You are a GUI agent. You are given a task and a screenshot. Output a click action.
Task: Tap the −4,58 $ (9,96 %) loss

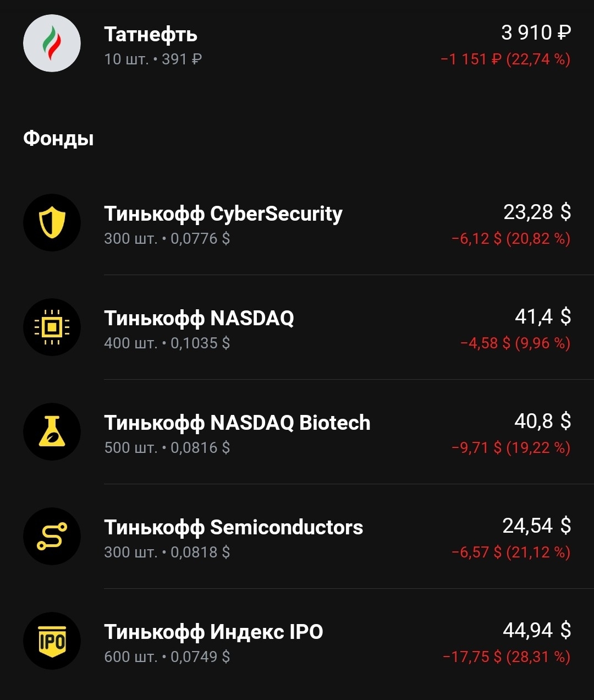[515, 343]
